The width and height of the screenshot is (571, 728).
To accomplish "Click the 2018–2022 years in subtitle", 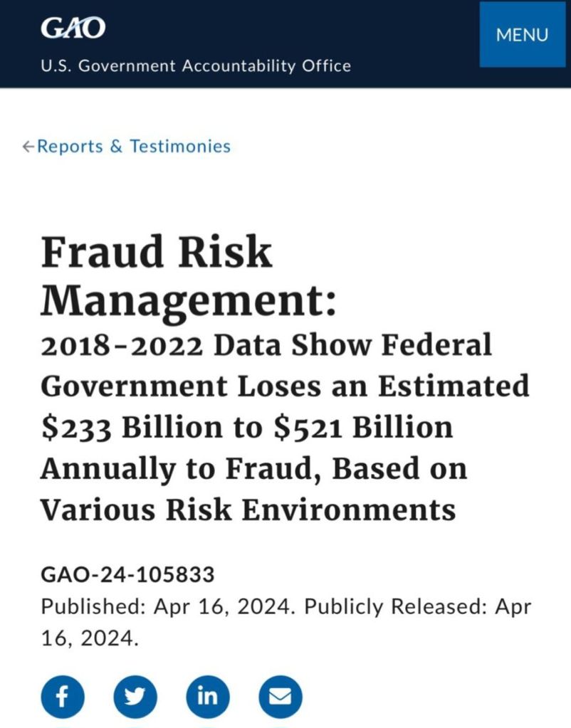I will 122,346.
